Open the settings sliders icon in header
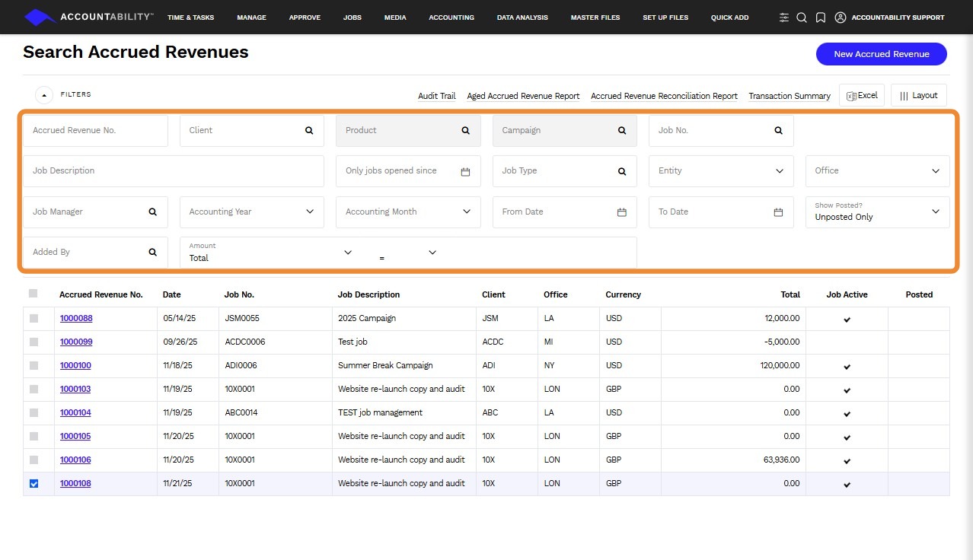Viewport: 973px width, 560px height. click(783, 17)
